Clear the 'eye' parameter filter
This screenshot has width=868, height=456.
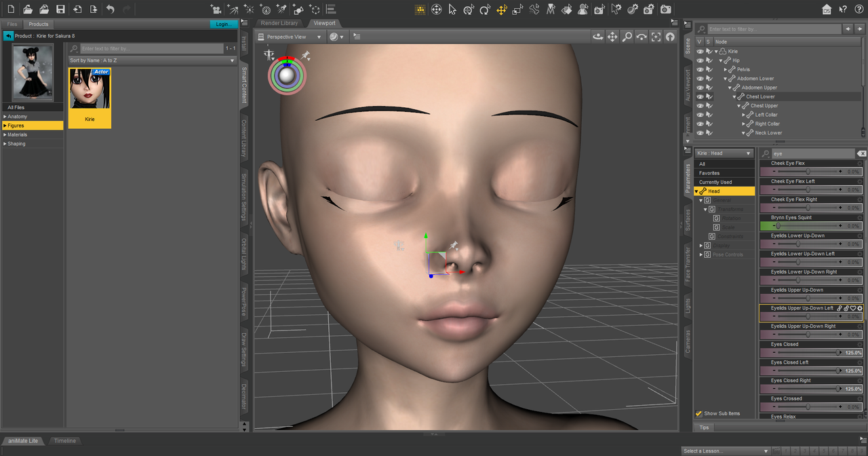tap(861, 153)
